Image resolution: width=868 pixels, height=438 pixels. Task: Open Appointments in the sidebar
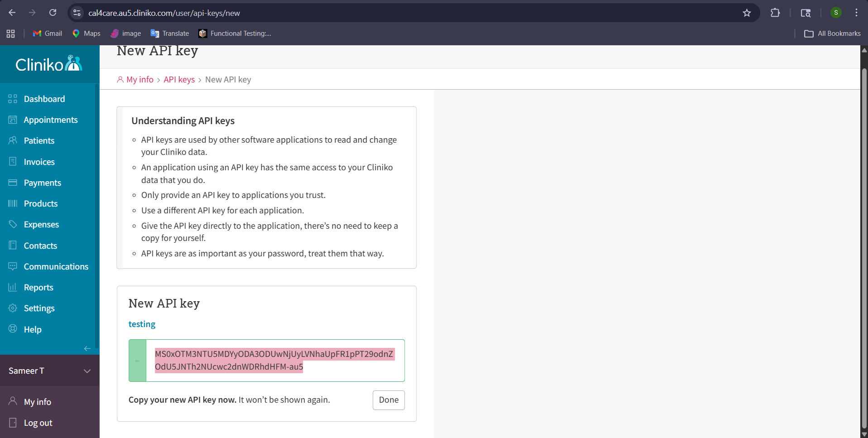click(51, 120)
